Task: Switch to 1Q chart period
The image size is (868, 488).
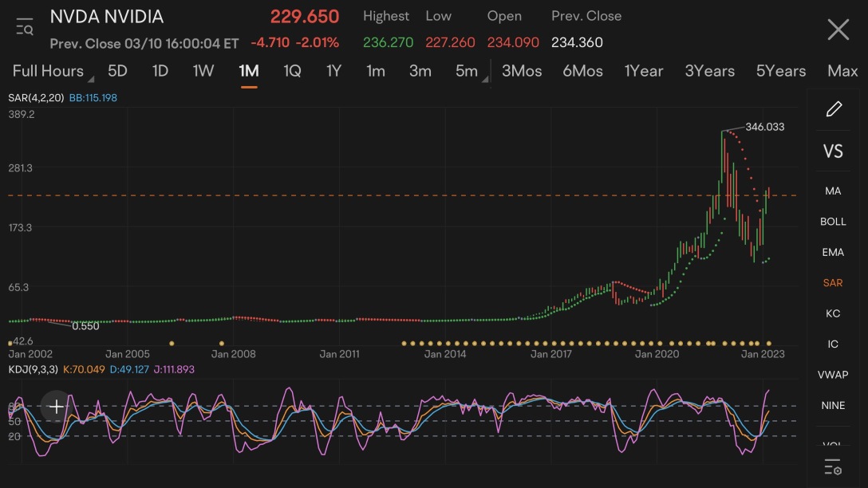Action: 292,71
